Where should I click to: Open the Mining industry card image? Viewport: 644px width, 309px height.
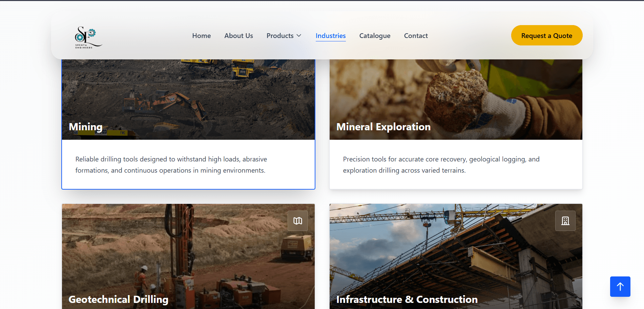tap(188, 99)
